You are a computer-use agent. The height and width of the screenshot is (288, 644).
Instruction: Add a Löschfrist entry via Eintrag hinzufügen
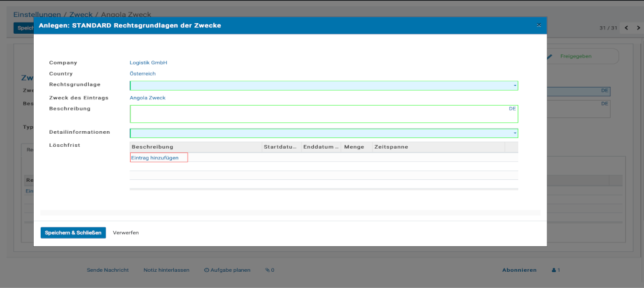[155, 157]
